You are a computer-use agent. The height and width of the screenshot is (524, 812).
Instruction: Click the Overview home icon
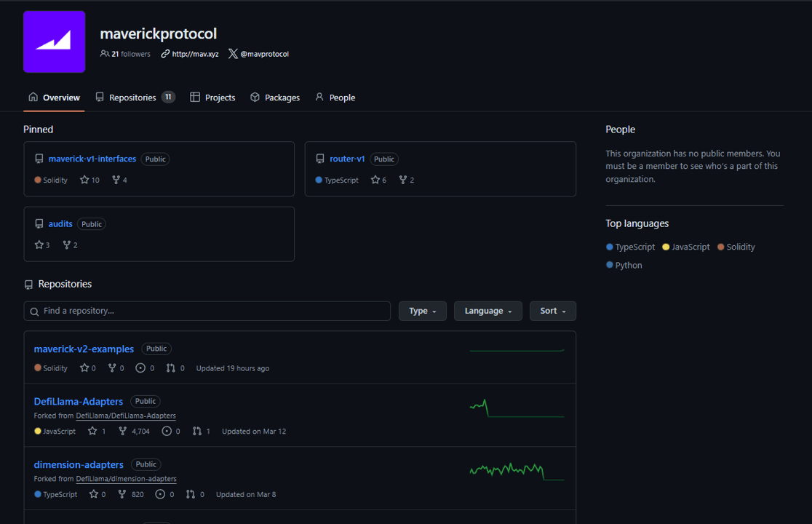[x=33, y=97]
